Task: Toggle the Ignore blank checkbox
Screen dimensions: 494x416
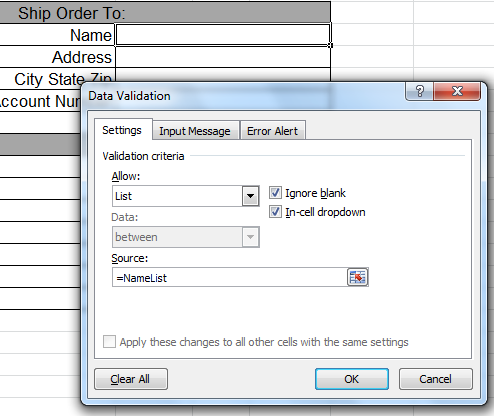Action: coord(275,193)
